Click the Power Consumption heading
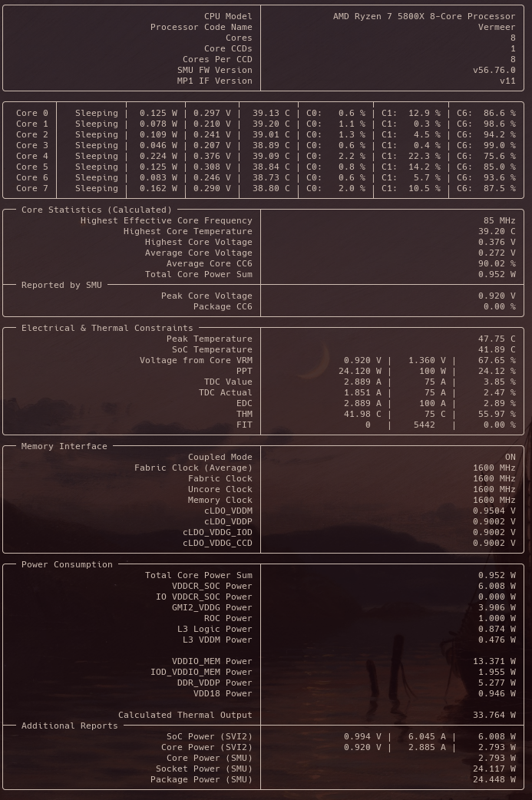Viewport: 532px width, 800px height. (67, 564)
